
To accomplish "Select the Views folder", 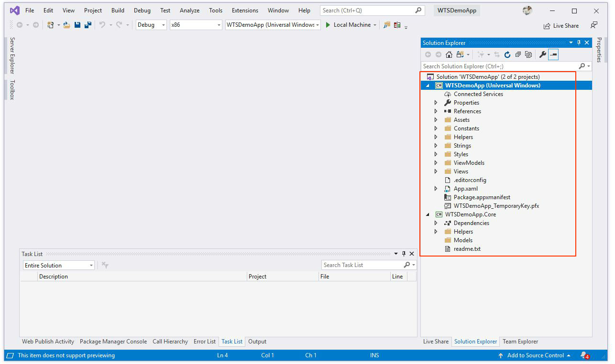I will click(x=461, y=171).
